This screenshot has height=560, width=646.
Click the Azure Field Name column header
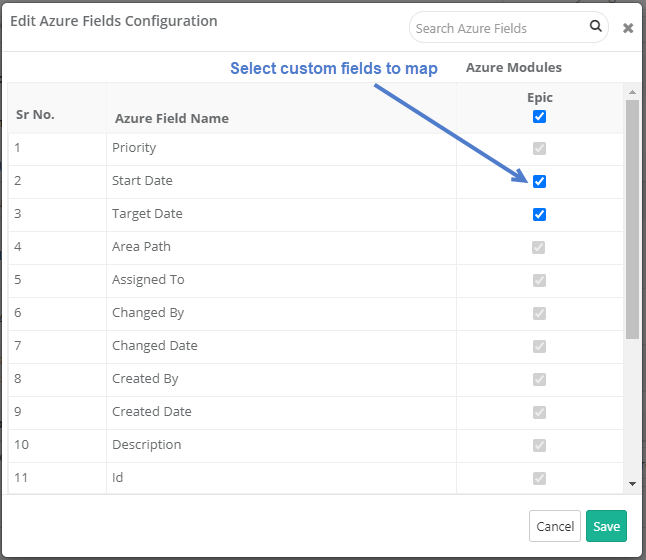click(x=172, y=118)
